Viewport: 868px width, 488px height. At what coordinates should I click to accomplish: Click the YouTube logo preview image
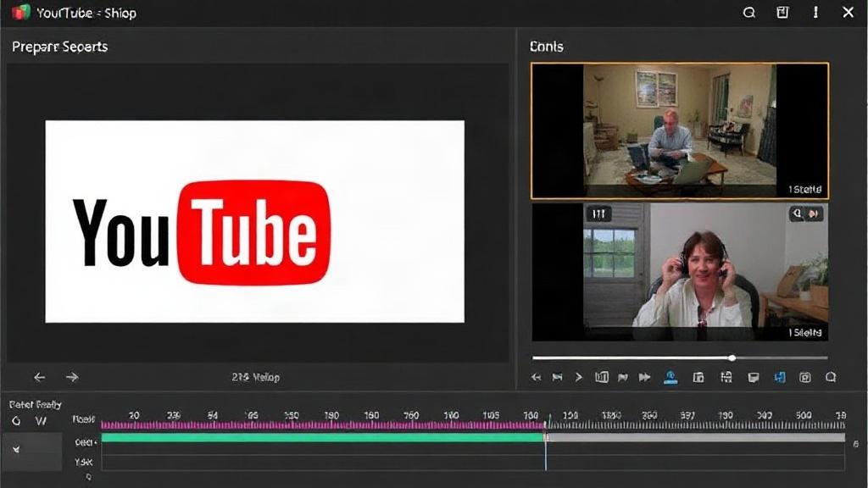pos(254,221)
